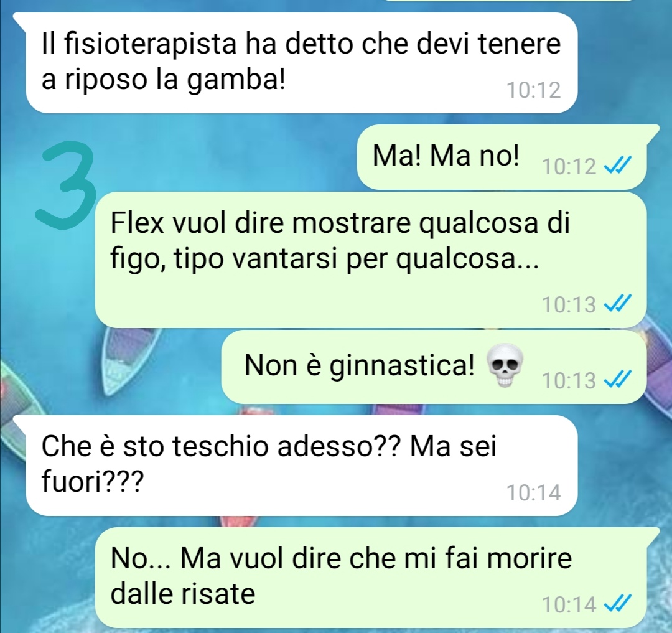Tap the 10:14 timestamp on the teschio message
This screenshot has height=633, width=672.
tap(534, 492)
